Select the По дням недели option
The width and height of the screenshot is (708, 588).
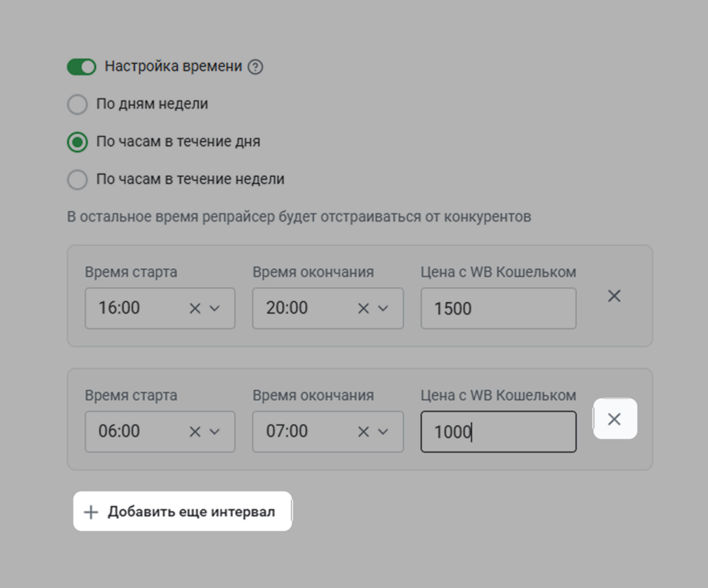coord(77,104)
